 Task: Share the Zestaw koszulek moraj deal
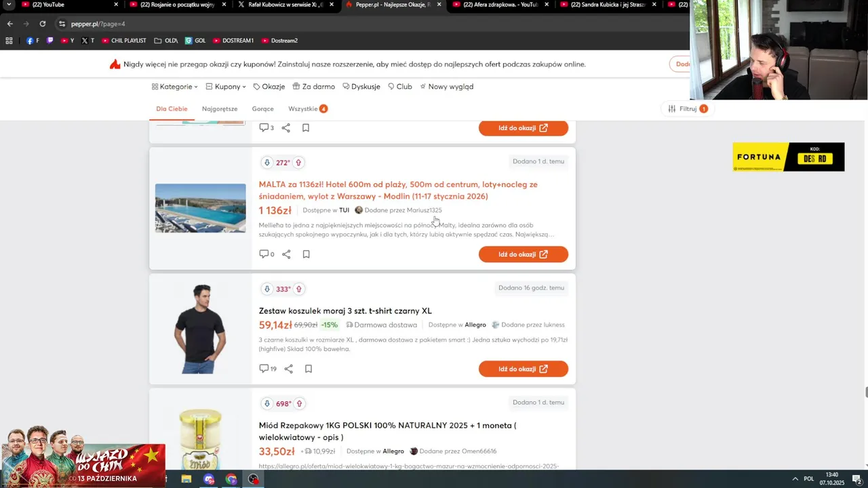pyautogui.click(x=288, y=369)
